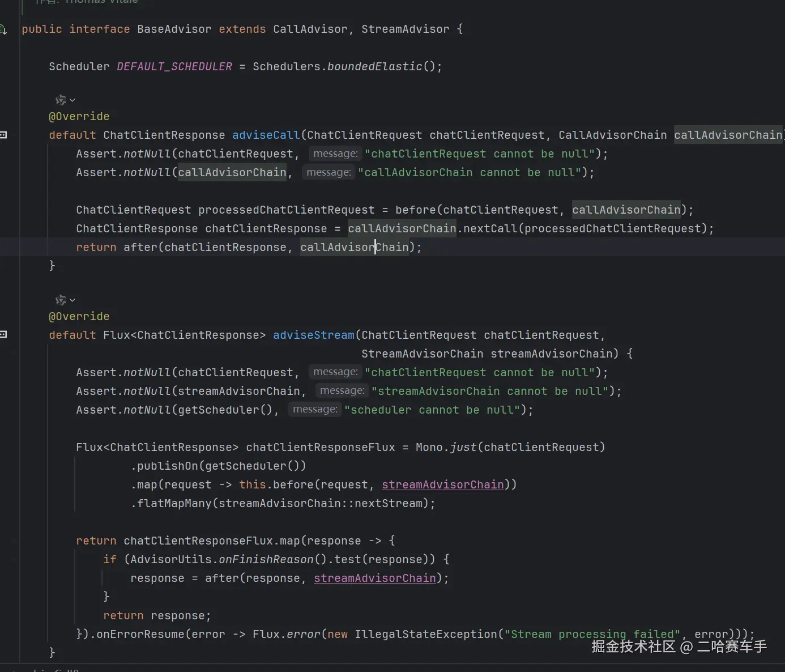
Task: Click the AdvisorUtils class reference
Action: pyautogui.click(x=171, y=559)
